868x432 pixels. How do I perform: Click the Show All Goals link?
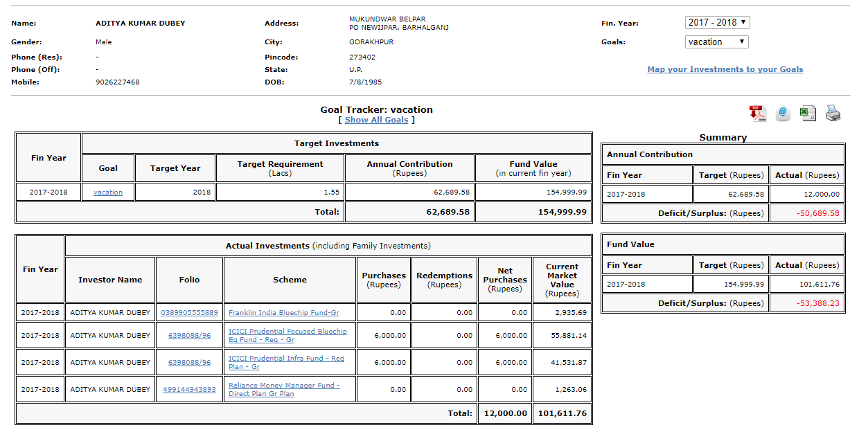point(377,120)
